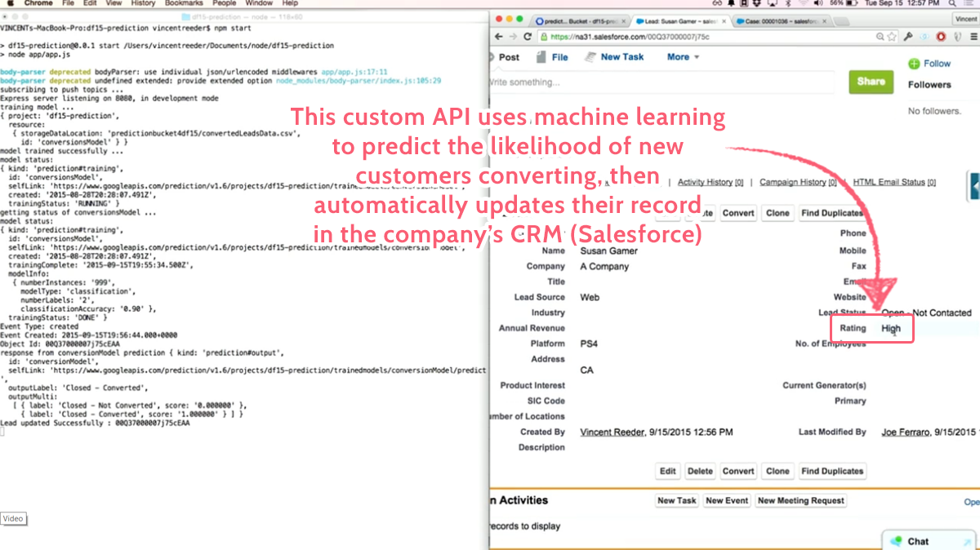Click the Wi-Fi icon in the menu bar
The height and width of the screenshot is (550, 980).
(804, 3)
